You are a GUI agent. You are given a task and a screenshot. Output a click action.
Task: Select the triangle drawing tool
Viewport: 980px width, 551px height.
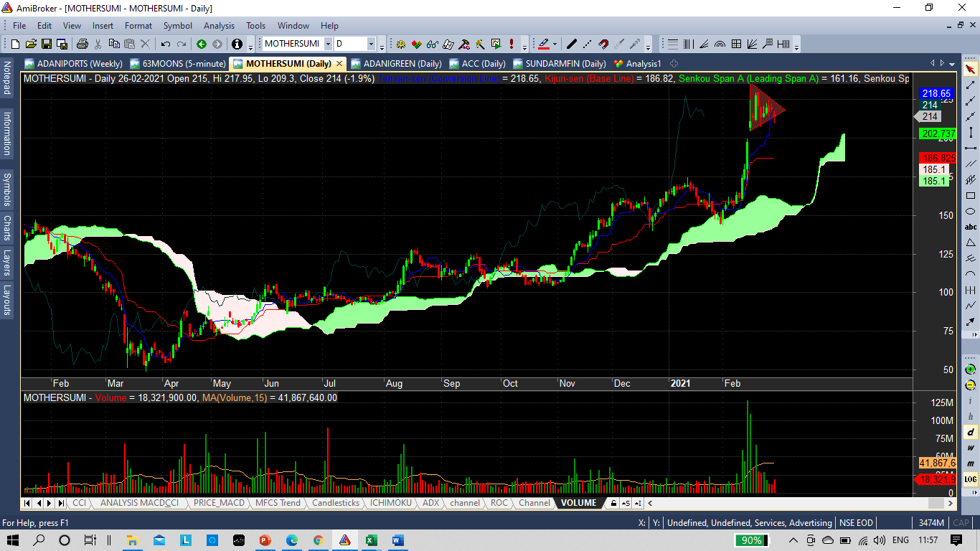[x=970, y=242]
